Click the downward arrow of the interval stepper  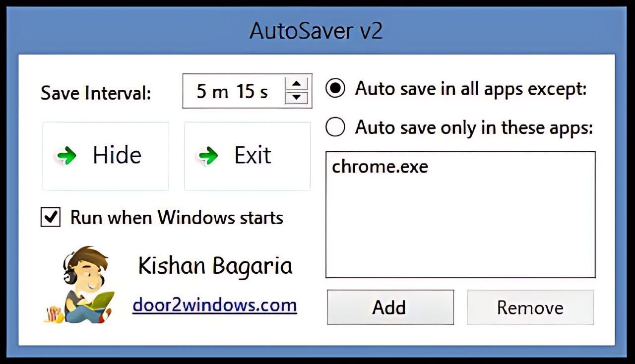point(297,98)
